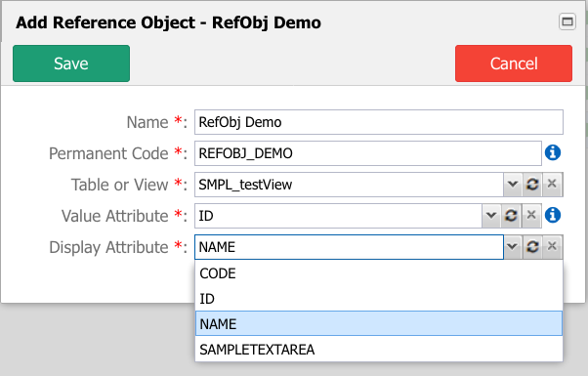Refresh the Display Attribute list
Image resolution: width=588 pixels, height=376 pixels.
532,247
